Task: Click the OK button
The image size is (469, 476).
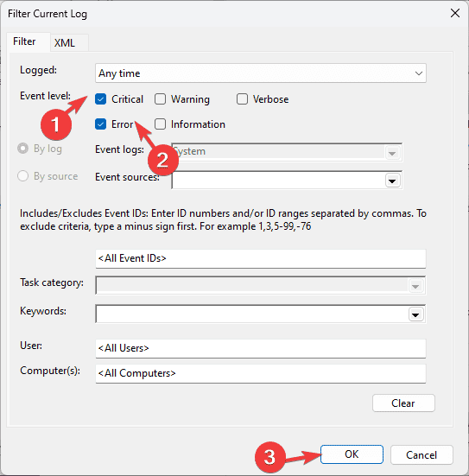Action: 352,454
